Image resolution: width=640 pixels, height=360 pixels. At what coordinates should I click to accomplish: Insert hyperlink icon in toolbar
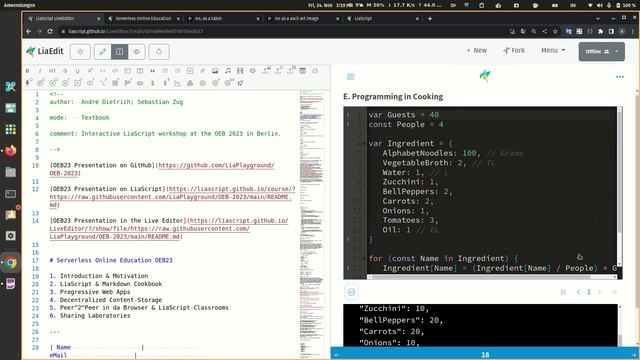click(202, 71)
